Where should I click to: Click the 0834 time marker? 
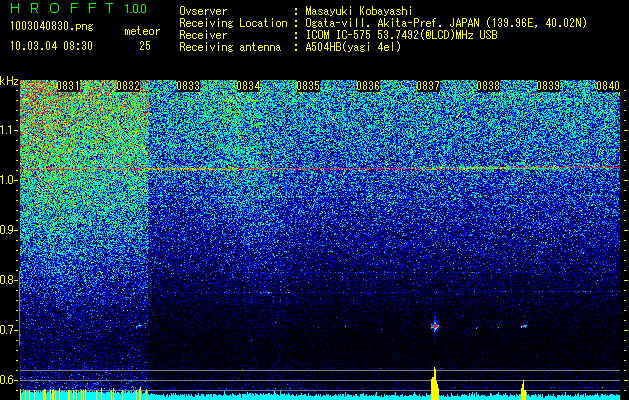tap(248, 86)
